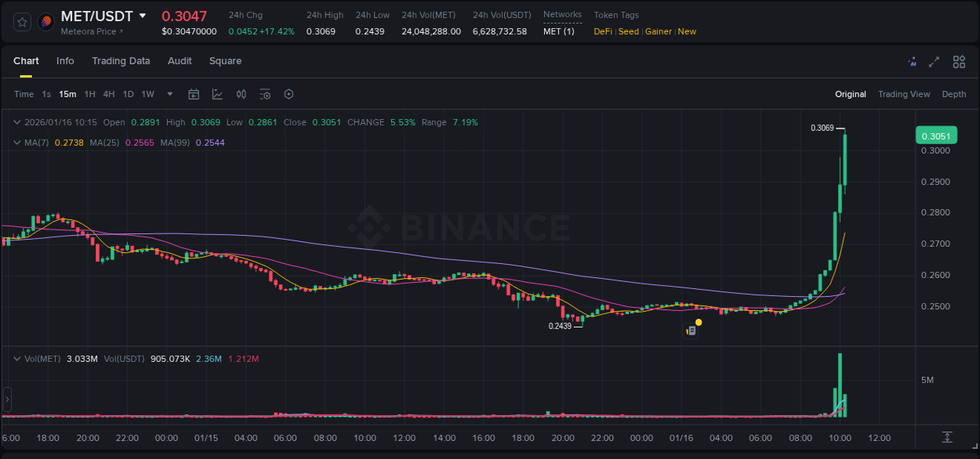Open the widgets grid icon

pyautogui.click(x=959, y=61)
